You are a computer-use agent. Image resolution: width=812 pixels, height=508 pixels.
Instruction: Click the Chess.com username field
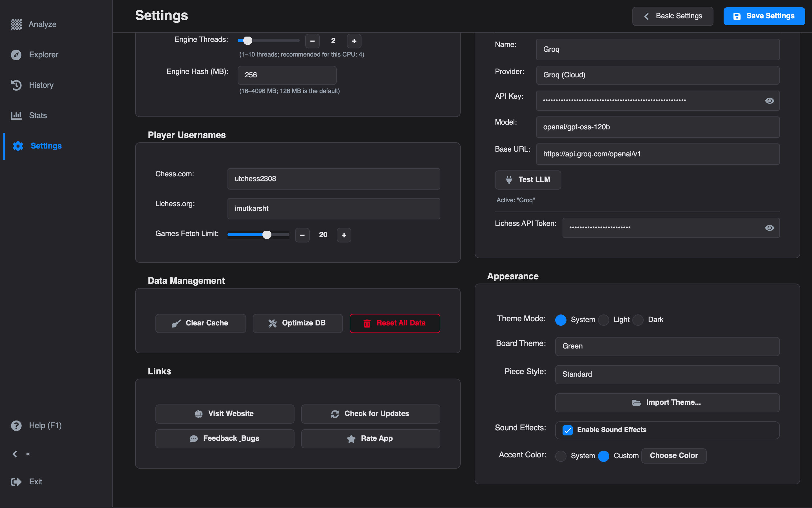(x=334, y=179)
